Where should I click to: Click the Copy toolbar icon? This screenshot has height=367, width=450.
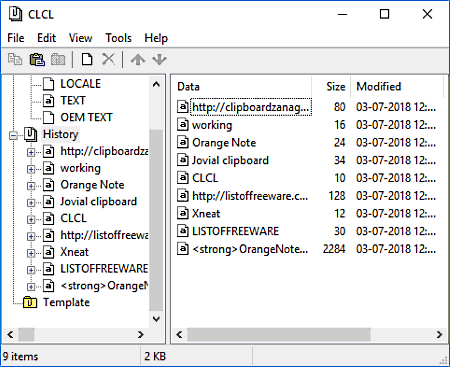click(x=15, y=60)
